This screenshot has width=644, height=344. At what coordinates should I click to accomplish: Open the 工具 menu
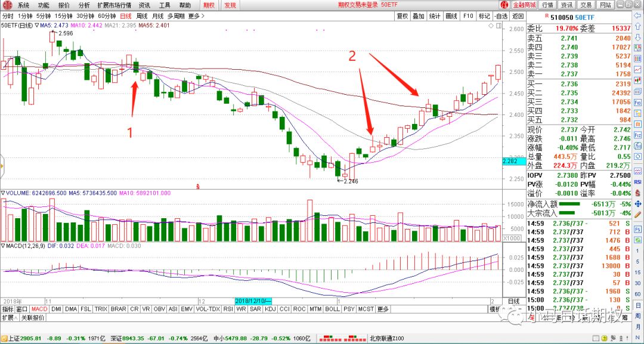click(165, 5)
